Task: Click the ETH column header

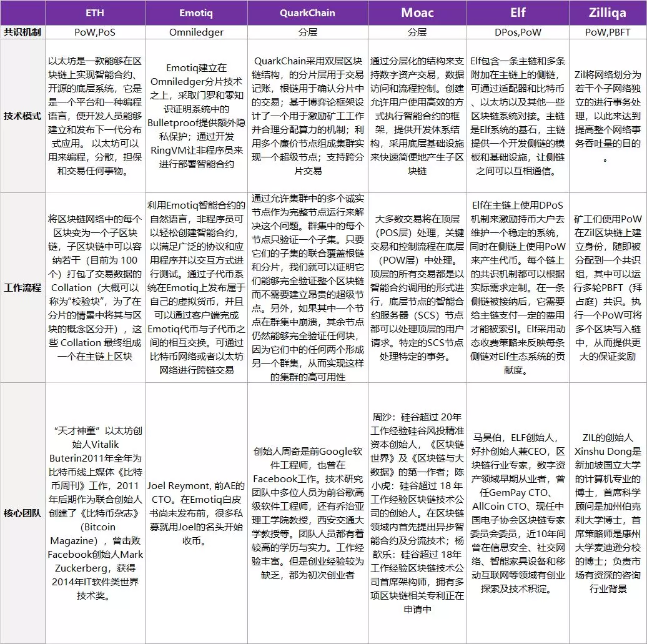Action: 95,12
